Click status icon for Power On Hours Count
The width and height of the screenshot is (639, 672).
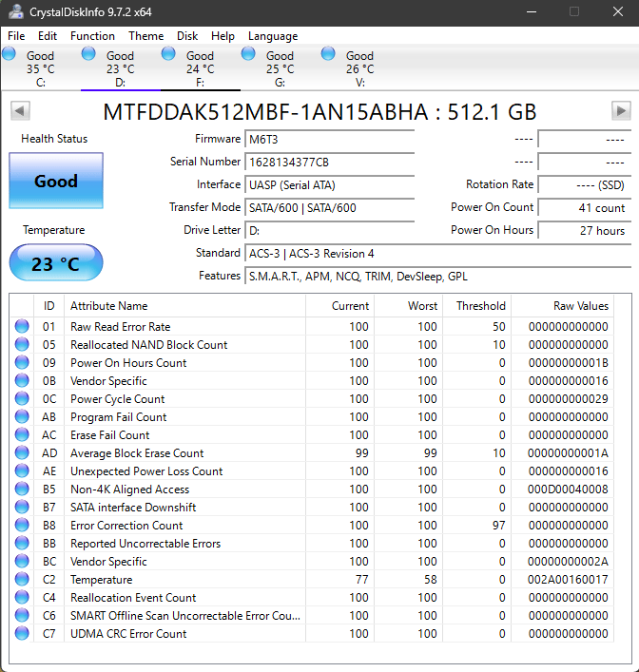click(22, 362)
